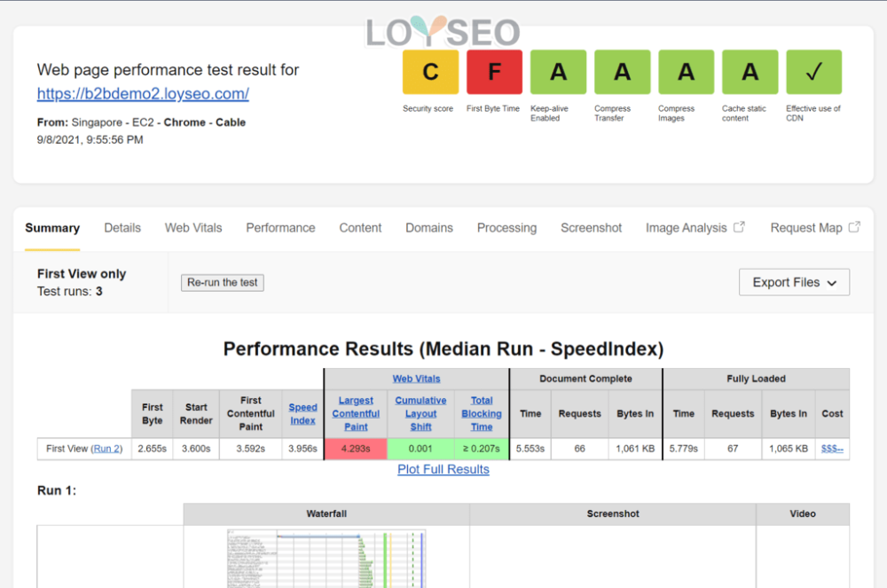
Task: Click the First View only label
Action: tap(82, 274)
